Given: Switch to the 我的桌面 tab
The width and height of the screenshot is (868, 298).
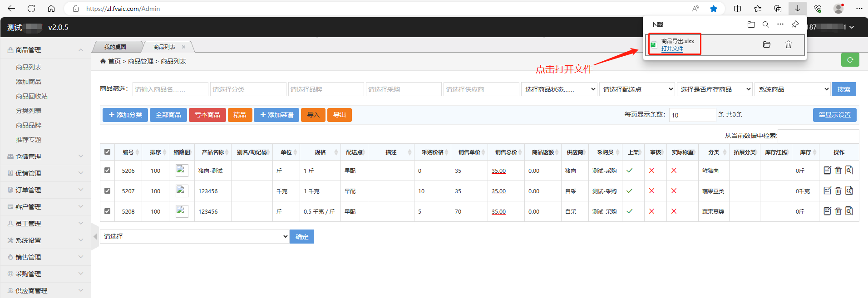Looking at the screenshot, I should (115, 47).
